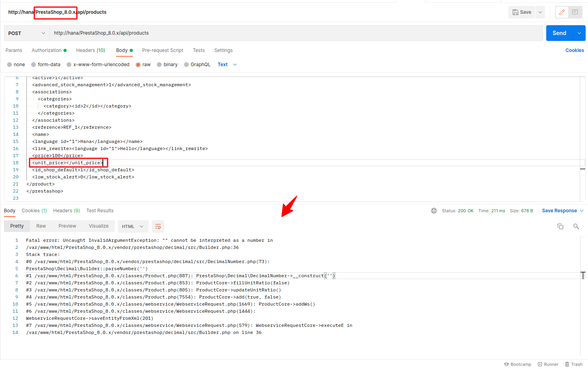Toggle line wrapping in the response viewer
Screen dimensions: 588x369
(158, 226)
